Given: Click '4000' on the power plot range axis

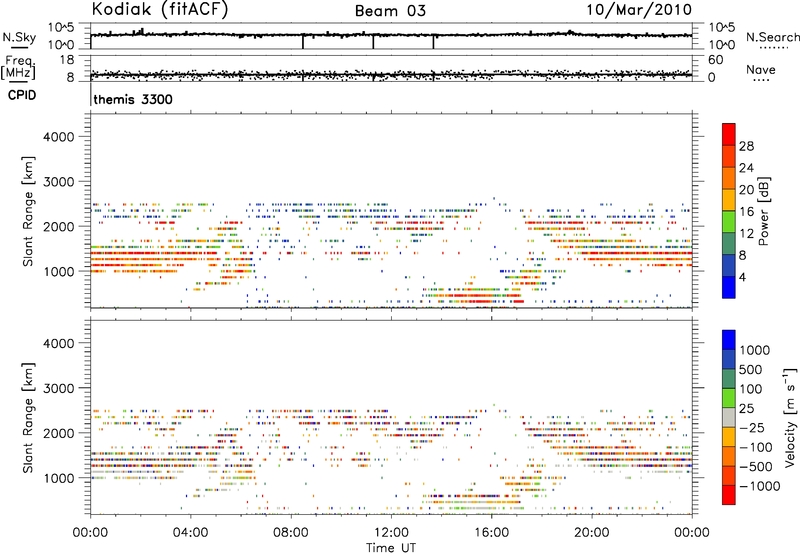Looking at the screenshot, I should pyautogui.click(x=59, y=137).
